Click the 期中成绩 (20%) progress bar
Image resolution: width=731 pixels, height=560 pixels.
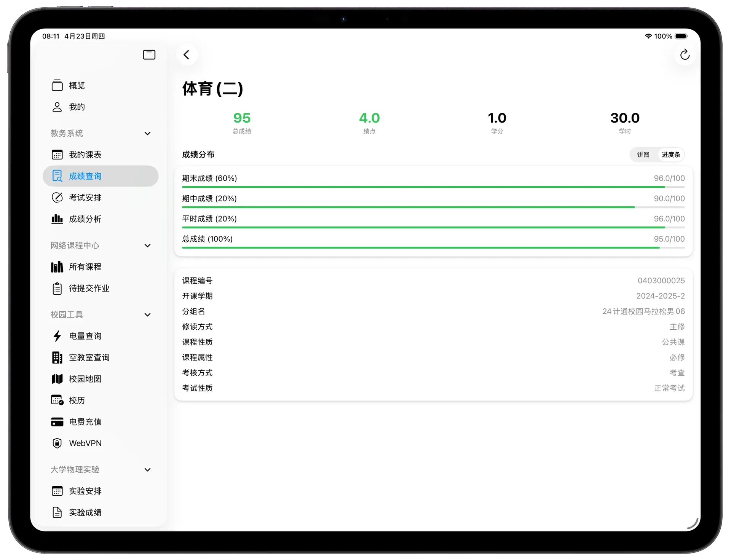433,207
